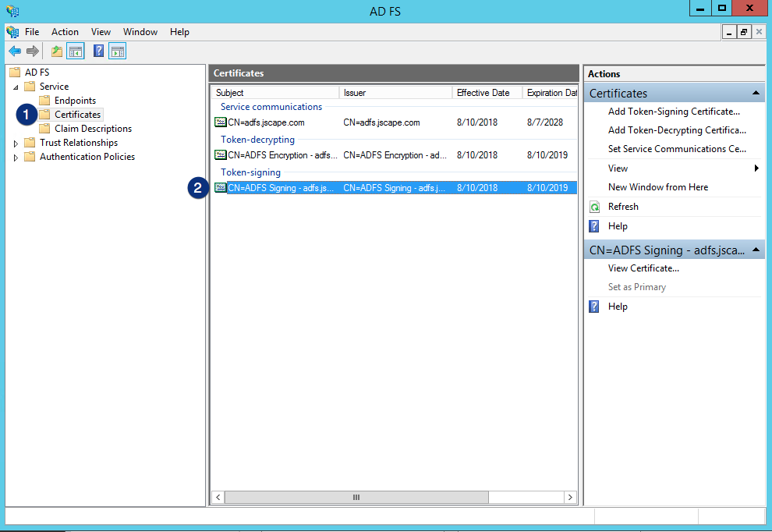Sort by Effective Date column header
772x532 pixels.
click(483, 93)
